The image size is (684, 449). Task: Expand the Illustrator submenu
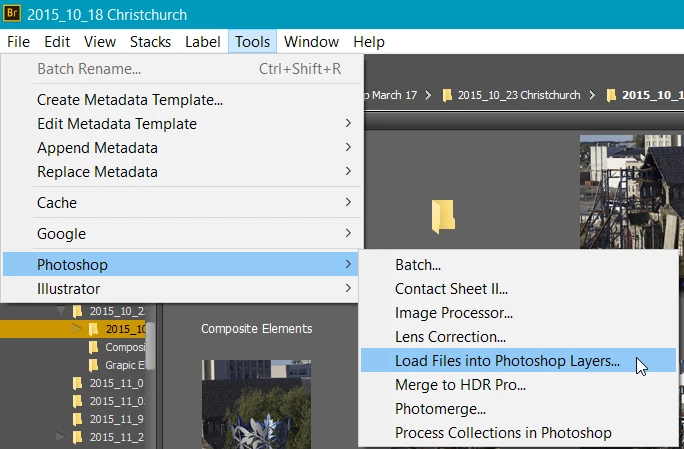pyautogui.click(x=181, y=289)
